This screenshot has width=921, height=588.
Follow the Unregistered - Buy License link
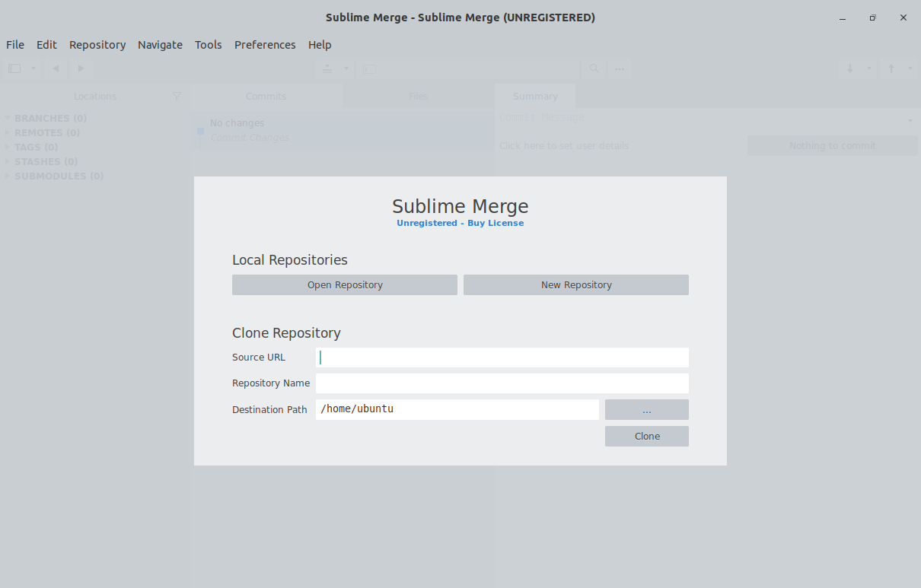(x=460, y=223)
